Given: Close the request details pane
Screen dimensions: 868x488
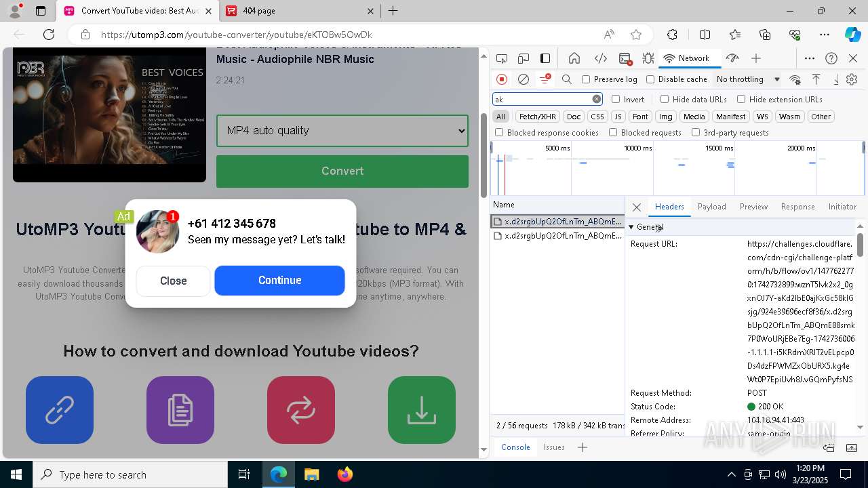Looking at the screenshot, I should 636,207.
